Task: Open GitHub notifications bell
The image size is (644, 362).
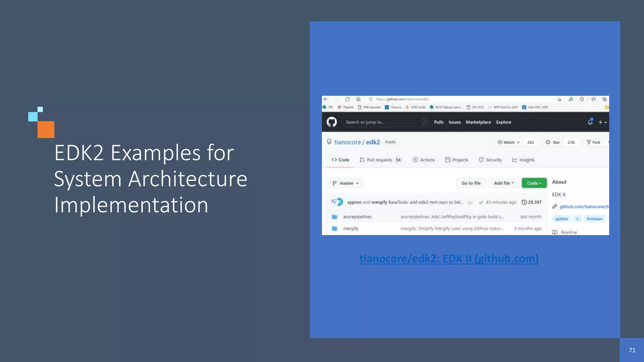Action: coord(590,122)
